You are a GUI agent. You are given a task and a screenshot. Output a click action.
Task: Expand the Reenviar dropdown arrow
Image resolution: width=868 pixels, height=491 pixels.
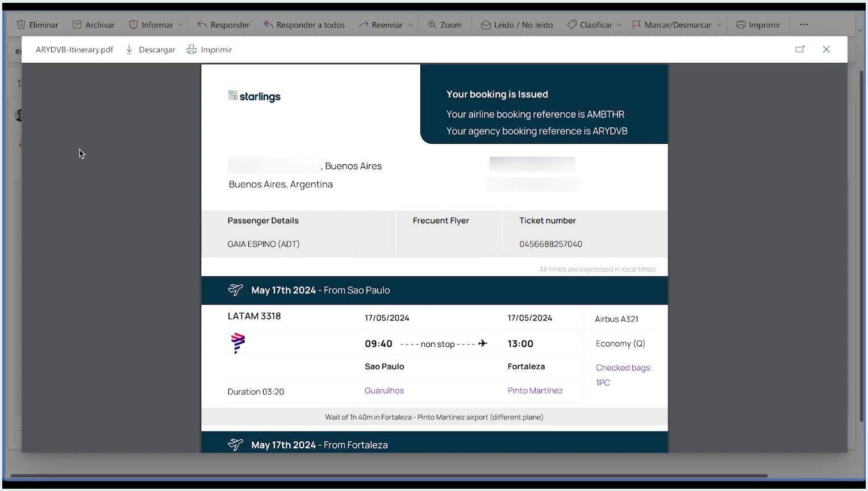[x=410, y=25]
